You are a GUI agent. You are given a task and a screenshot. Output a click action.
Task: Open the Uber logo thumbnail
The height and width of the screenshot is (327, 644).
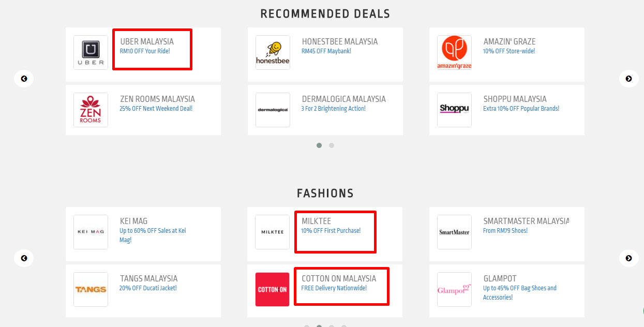tap(91, 53)
